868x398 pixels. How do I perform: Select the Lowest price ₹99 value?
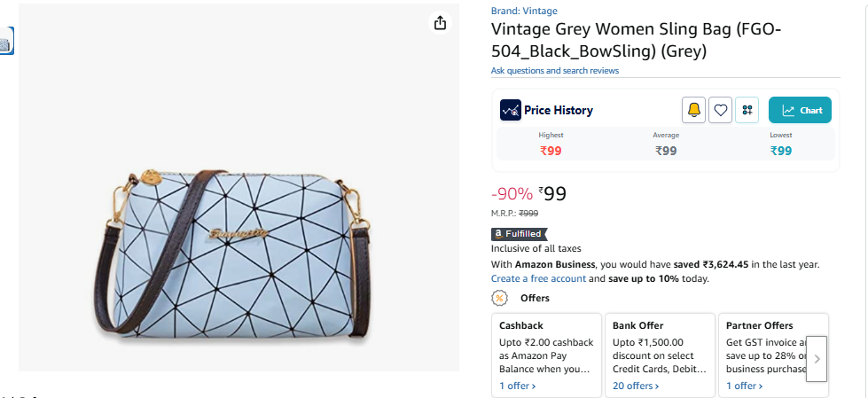781,151
